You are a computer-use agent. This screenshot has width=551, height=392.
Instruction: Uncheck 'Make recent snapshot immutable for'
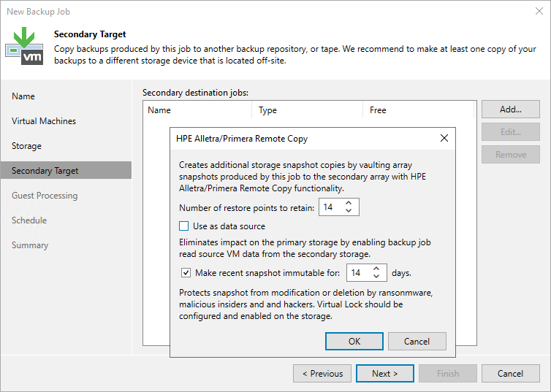186,273
